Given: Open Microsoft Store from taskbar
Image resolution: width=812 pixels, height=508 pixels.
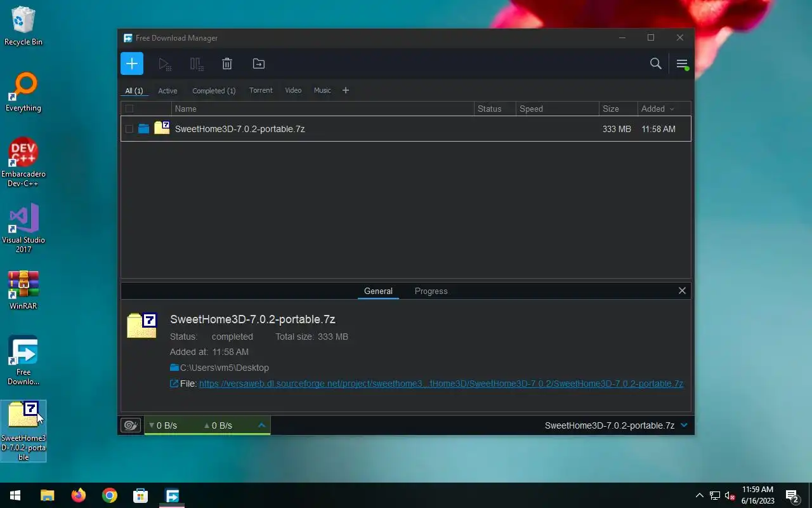Looking at the screenshot, I should (x=140, y=495).
